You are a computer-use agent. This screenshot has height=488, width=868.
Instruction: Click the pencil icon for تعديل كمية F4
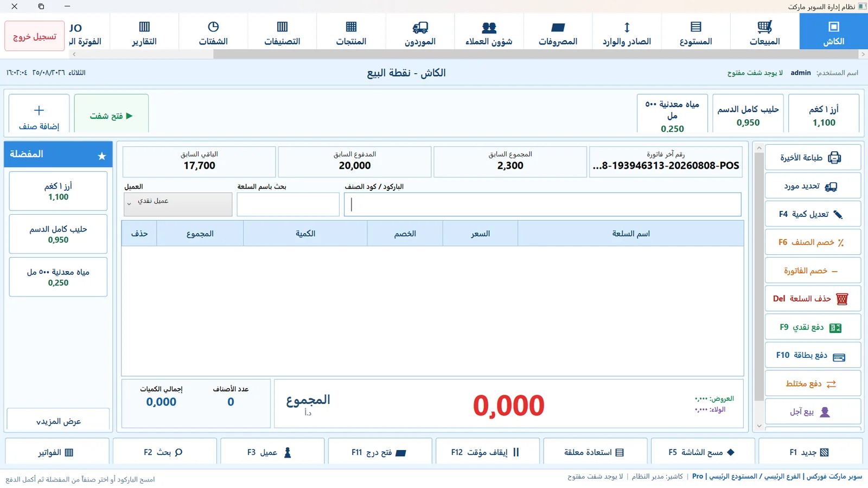pyautogui.click(x=838, y=215)
